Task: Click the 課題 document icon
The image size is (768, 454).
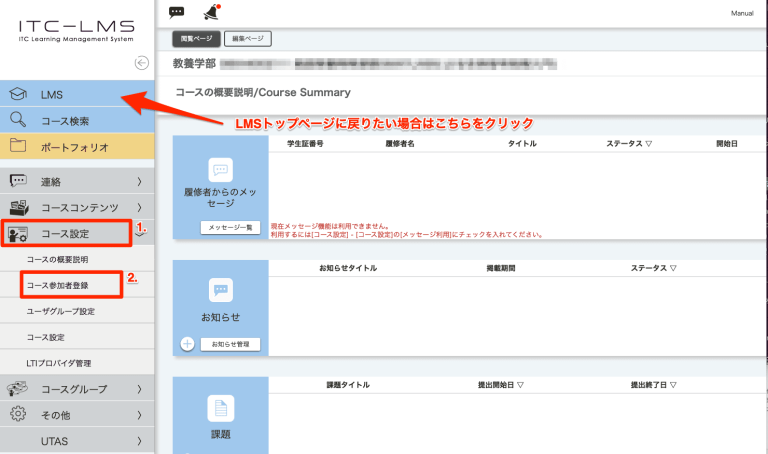Action: [220, 408]
